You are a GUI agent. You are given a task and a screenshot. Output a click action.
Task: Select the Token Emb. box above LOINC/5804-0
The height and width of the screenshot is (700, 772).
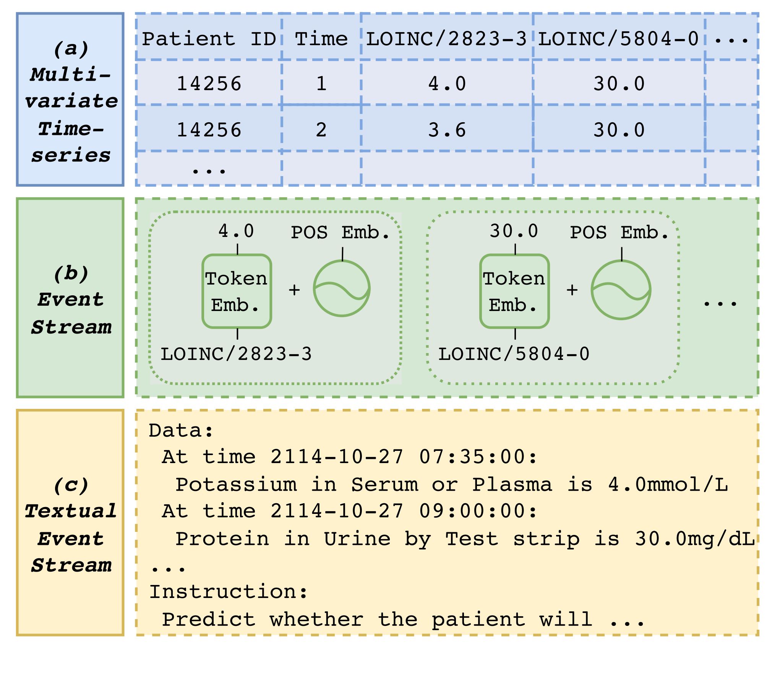pyautogui.click(x=514, y=292)
